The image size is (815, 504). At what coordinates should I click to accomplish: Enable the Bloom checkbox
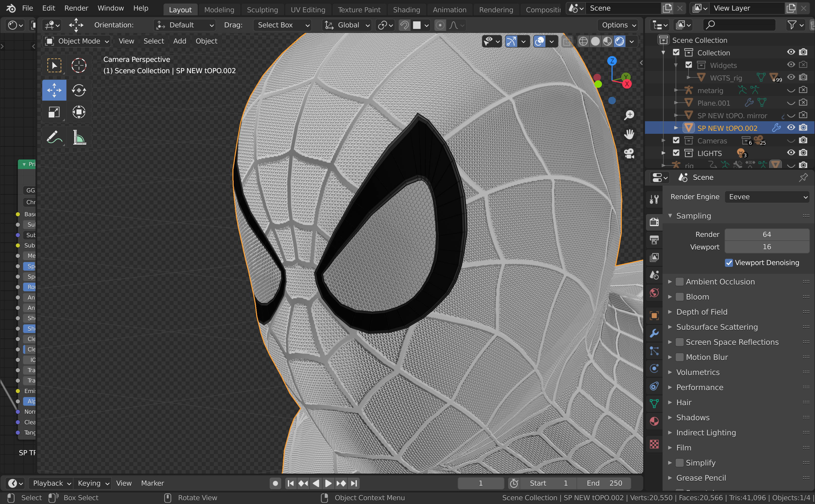[x=679, y=297]
